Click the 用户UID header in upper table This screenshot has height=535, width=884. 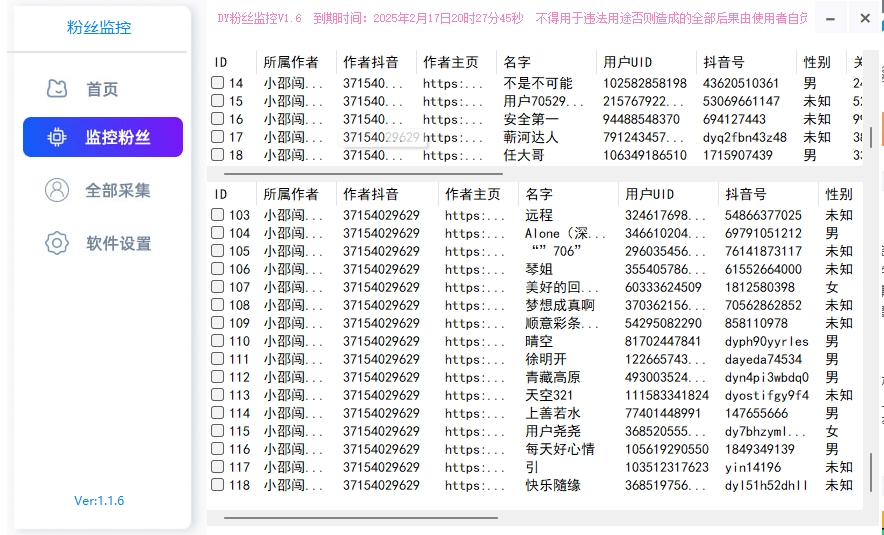(x=627, y=62)
